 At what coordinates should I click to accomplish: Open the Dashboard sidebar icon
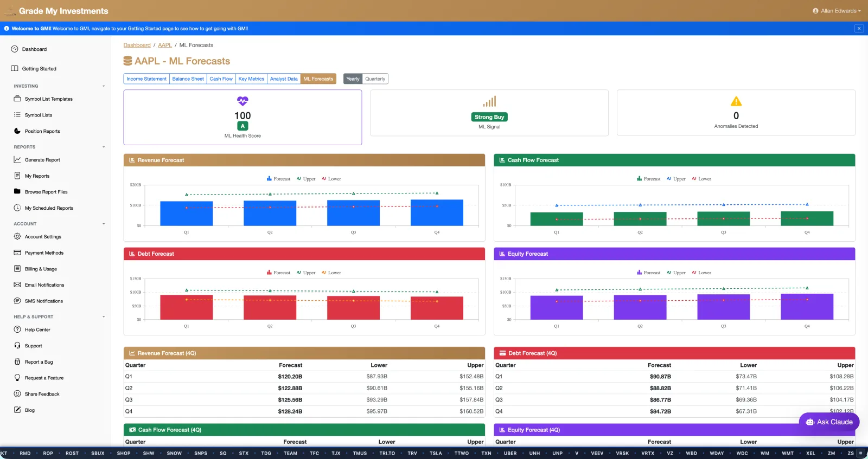pos(15,49)
